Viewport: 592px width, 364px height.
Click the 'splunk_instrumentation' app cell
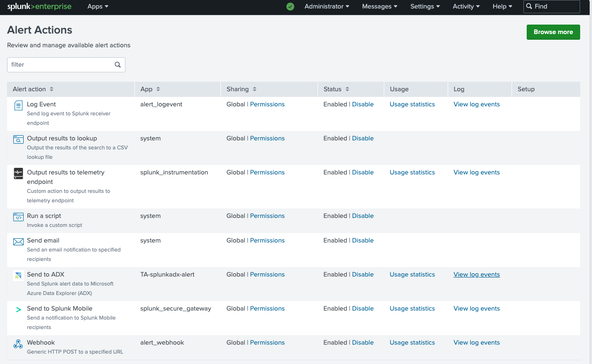[x=174, y=173]
